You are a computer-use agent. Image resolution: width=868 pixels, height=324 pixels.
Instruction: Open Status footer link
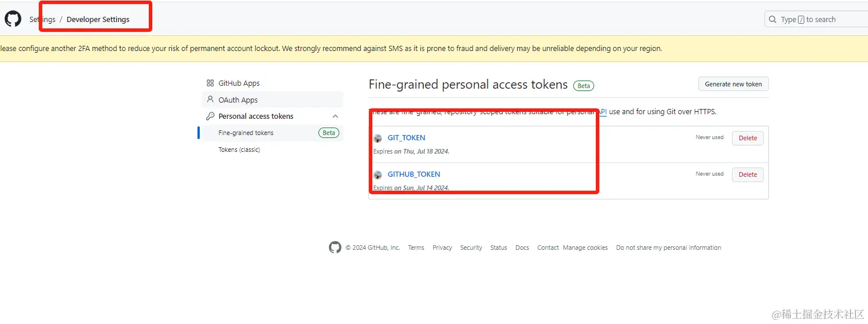499,247
